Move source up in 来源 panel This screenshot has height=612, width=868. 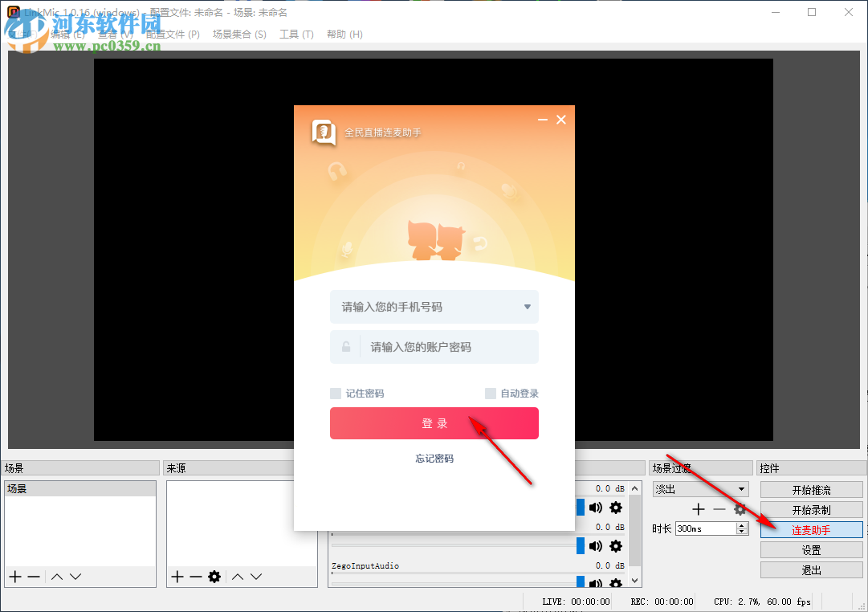click(x=238, y=577)
